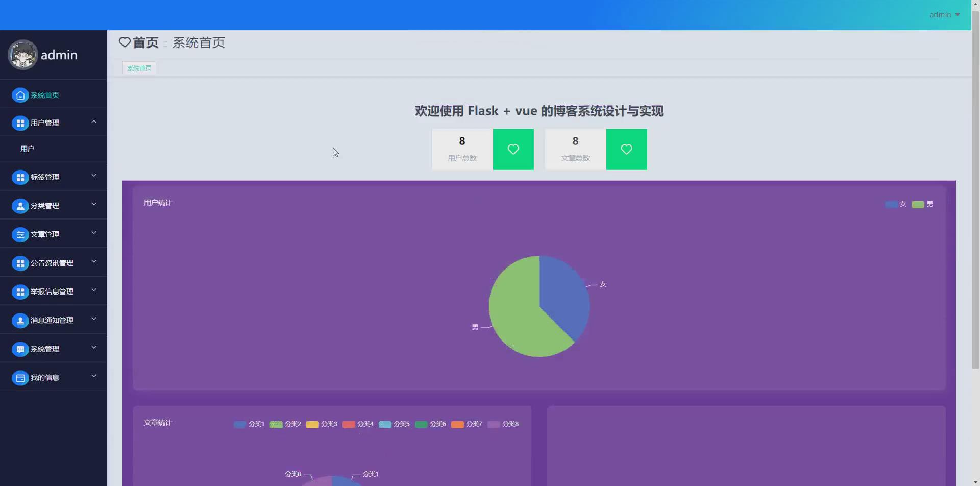Select the 文章管理 list icon

[20, 234]
